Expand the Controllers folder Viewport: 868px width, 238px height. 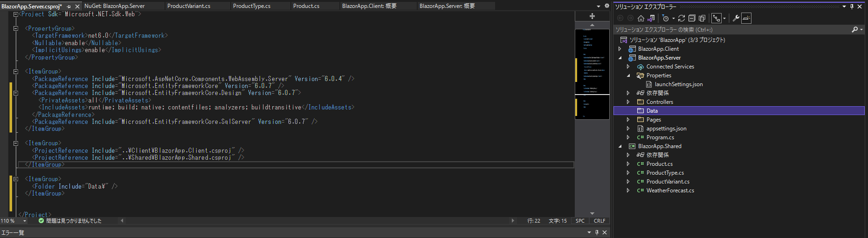point(628,102)
